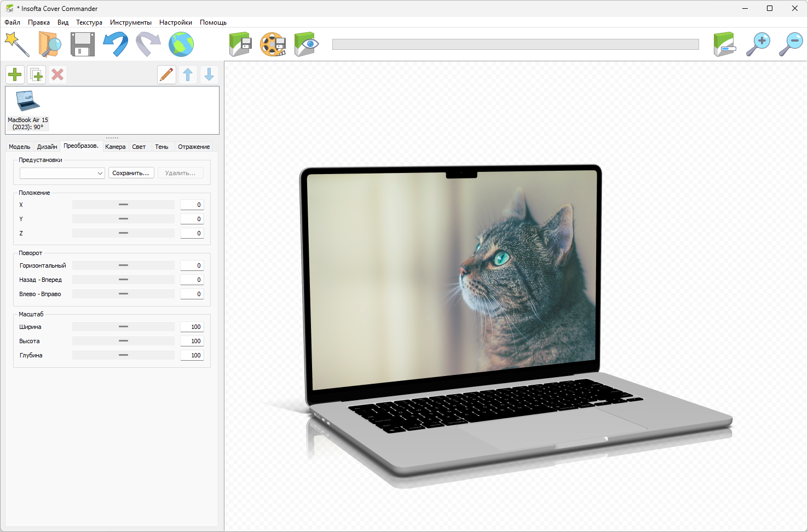
Task: Select MacBook Air 15 model thumbnail
Action: [x=28, y=110]
